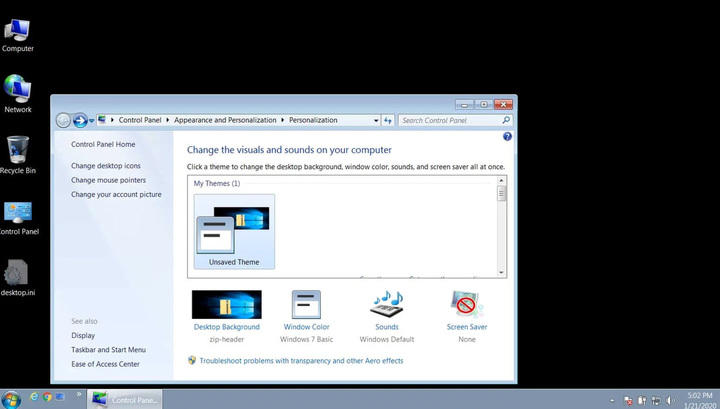Click the red X security tray icon
This screenshot has height=409, width=720.
coord(628,401)
